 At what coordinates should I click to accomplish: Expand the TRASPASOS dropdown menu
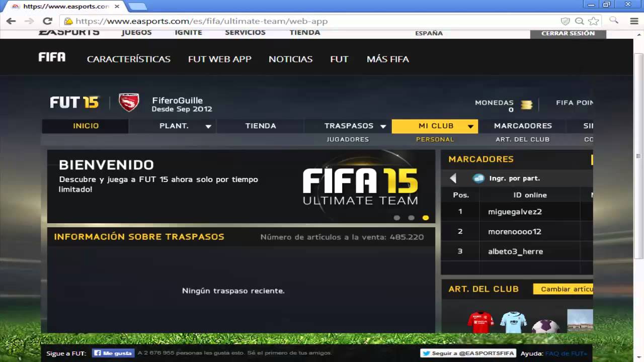coord(383,127)
